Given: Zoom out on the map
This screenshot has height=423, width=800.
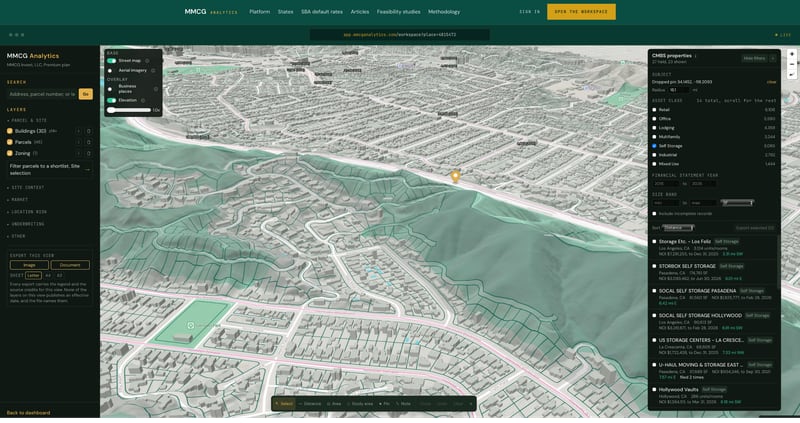Looking at the screenshot, I should 791,64.
